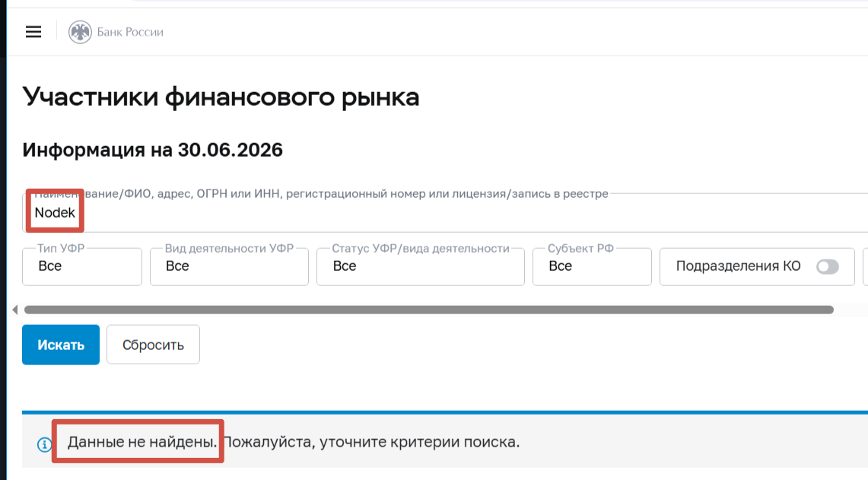Open the Статус УФР/вида деятельности dropdown

point(421,266)
